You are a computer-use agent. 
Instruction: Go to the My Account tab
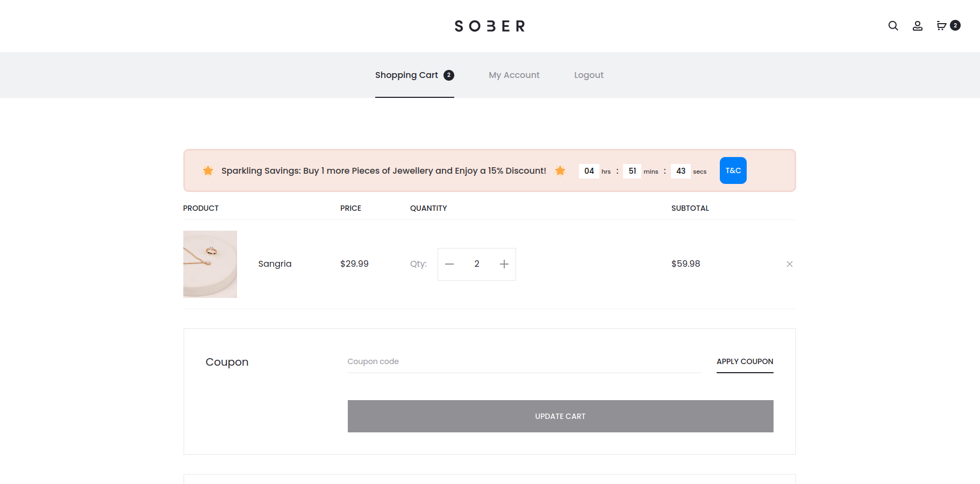(514, 75)
